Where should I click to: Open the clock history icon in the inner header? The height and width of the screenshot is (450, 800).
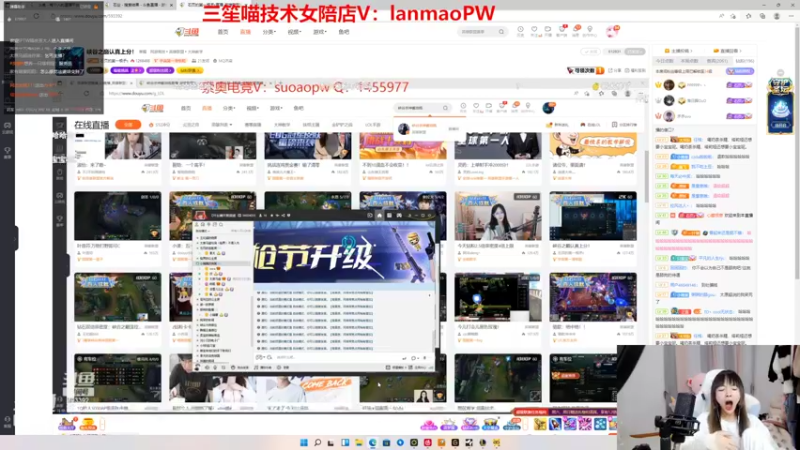pyautogui.click(x=463, y=107)
